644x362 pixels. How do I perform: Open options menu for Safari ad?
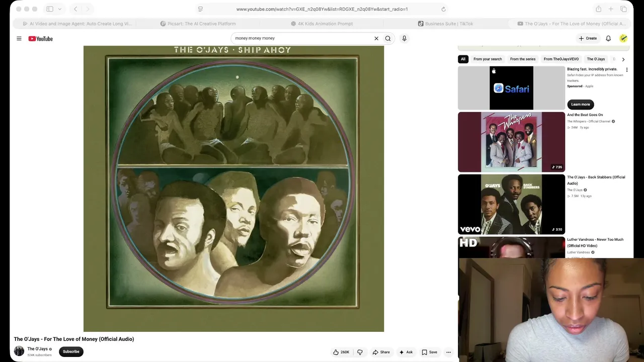pyautogui.click(x=626, y=70)
